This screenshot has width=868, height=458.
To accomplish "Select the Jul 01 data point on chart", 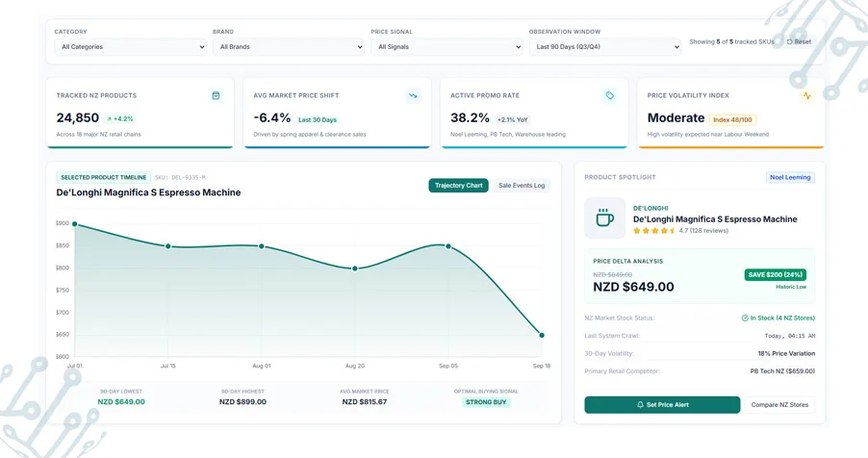I will point(75,224).
